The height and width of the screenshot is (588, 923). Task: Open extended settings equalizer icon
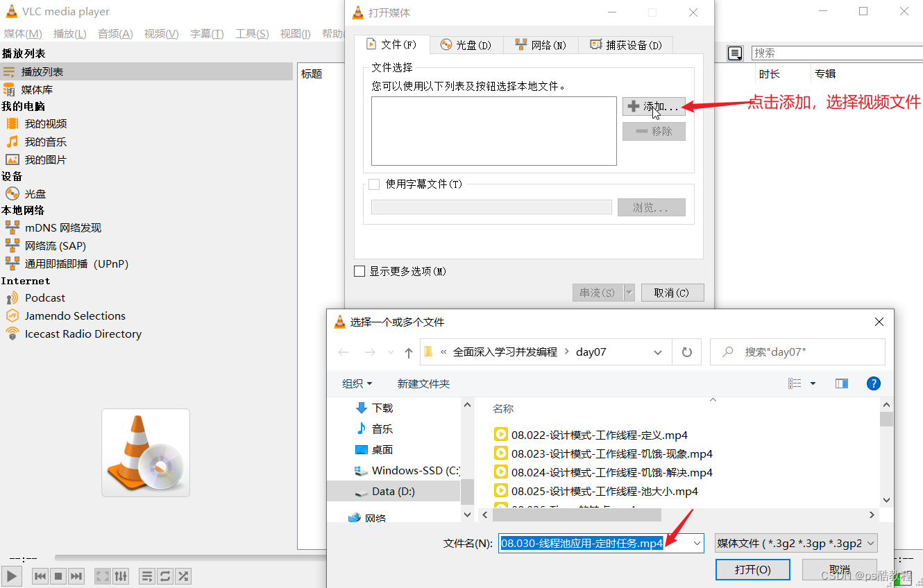pyautogui.click(x=121, y=576)
